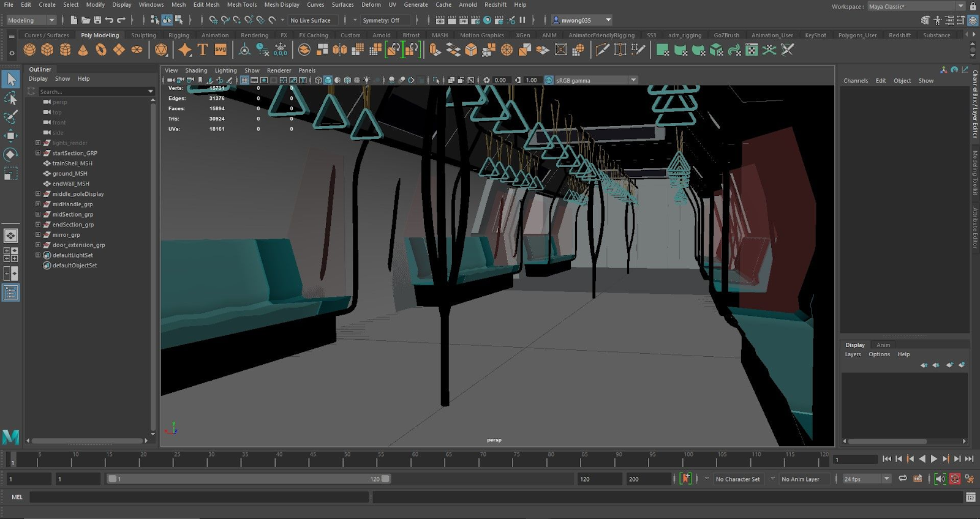Viewport: 980px width, 519px height.
Task: Switch to the Sculpting shelf tab
Action: pos(143,35)
